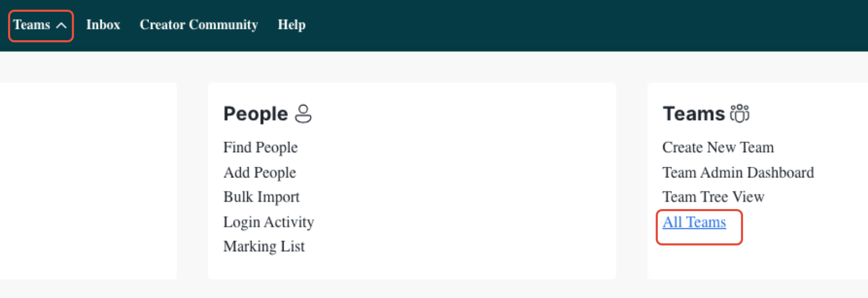Image resolution: width=868 pixels, height=298 pixels.
Task: Collapse the Teams menu chevron arrow
Action: coord(61,25)
